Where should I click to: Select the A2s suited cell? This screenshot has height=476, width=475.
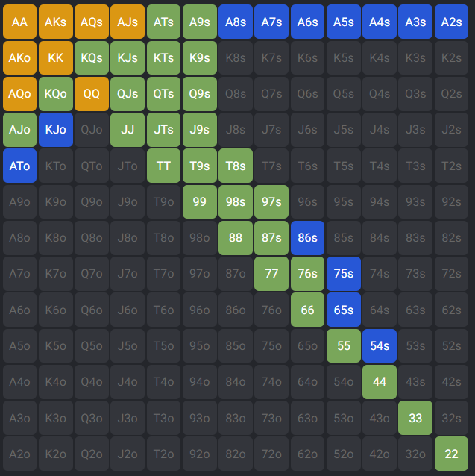point(451,22)
